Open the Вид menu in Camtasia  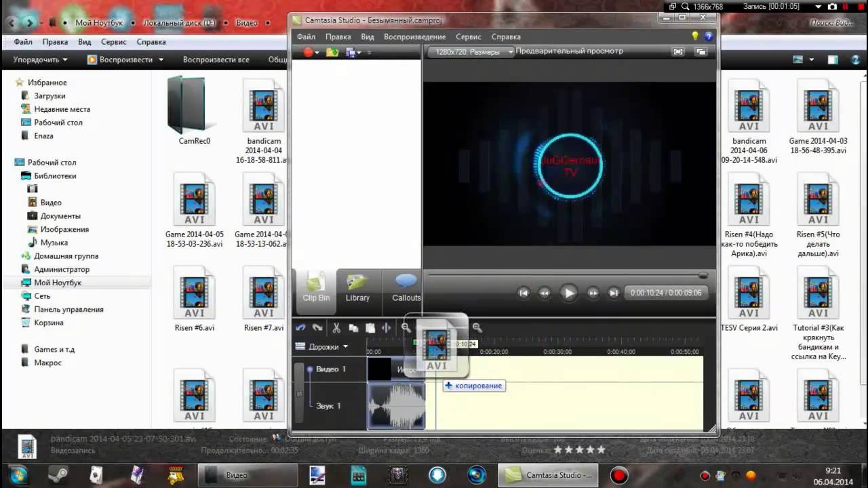(x=368, y=37)
